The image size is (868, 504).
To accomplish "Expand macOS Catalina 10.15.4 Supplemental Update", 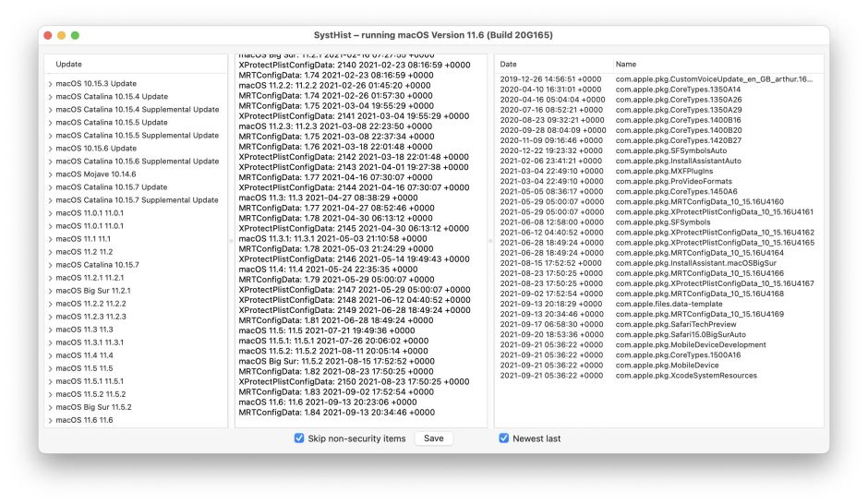I will (51, 110).
